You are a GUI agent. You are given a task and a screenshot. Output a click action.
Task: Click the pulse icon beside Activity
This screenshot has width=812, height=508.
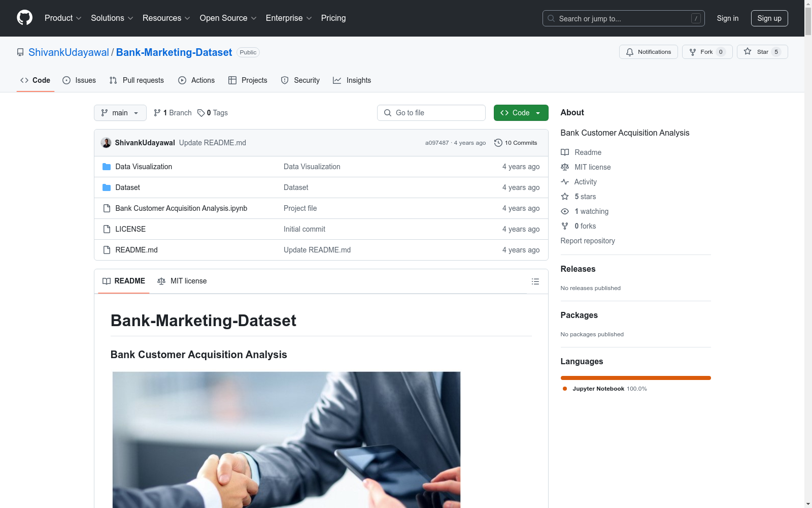click(x=565, y=182)
